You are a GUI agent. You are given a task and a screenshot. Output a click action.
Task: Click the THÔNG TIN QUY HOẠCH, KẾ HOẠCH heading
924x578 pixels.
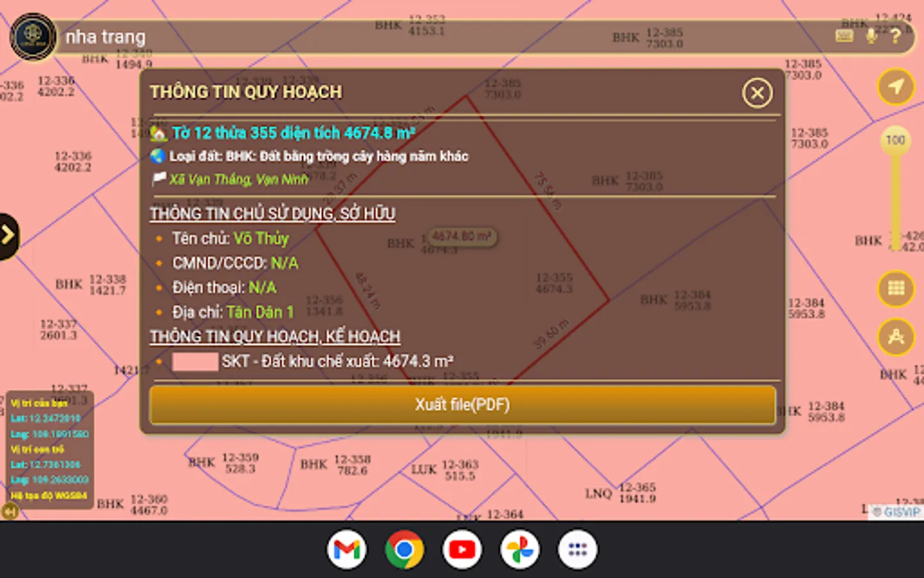coord(275,337)
